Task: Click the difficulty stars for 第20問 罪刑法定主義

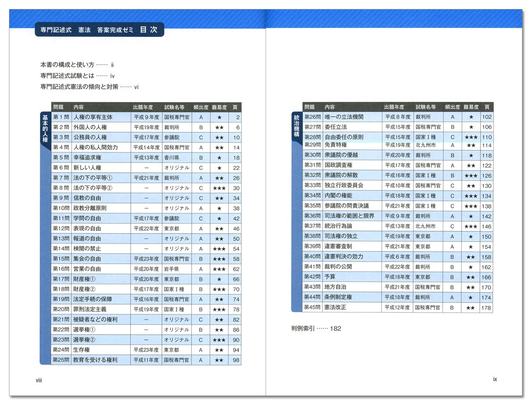Action: pos(219,310)
